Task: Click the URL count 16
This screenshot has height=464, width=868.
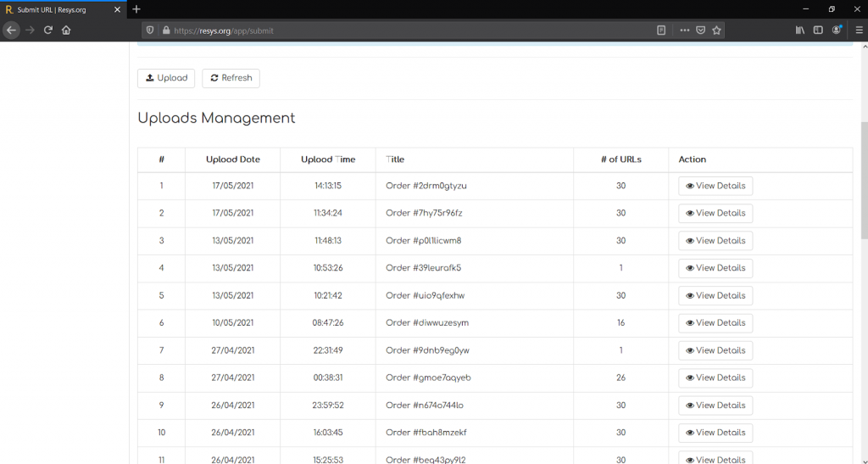Action: 621,323
